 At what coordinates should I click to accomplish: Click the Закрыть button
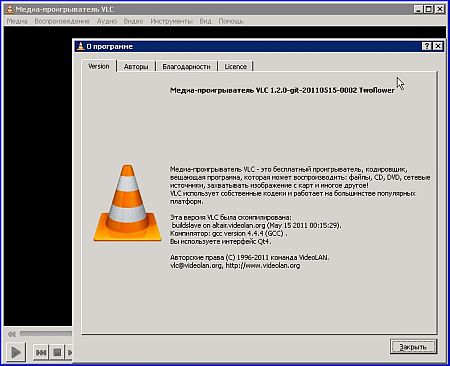pos(413,347)
